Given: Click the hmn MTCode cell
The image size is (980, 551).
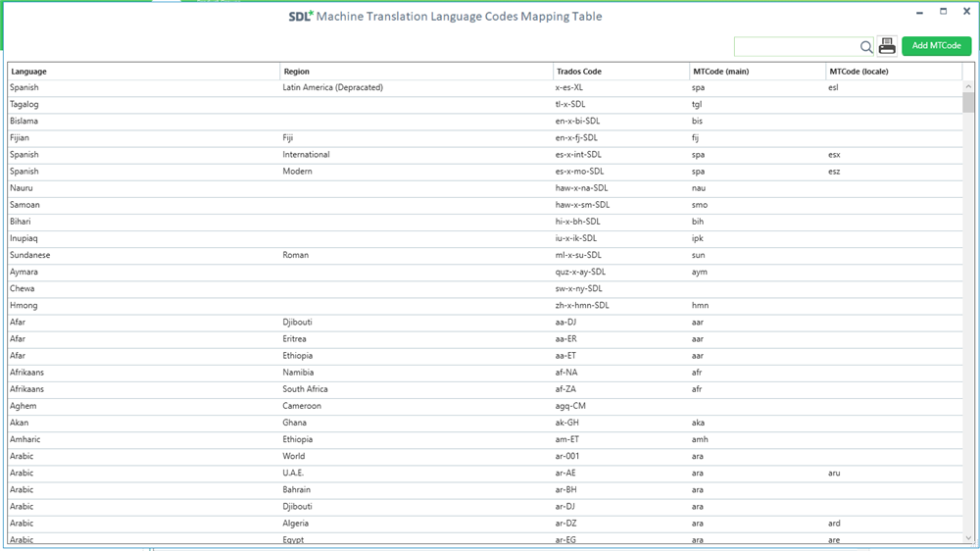Looking at the screenshot, I should (700, 306).
